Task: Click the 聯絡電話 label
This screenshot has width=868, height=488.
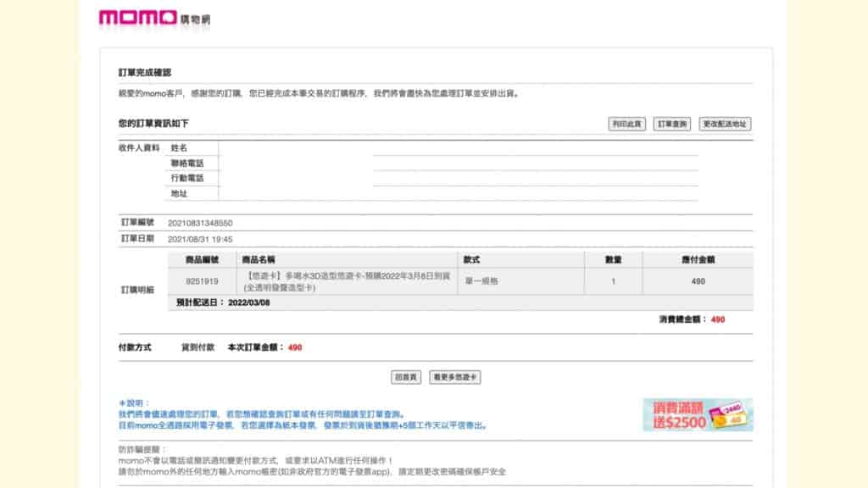Action: 187,163
